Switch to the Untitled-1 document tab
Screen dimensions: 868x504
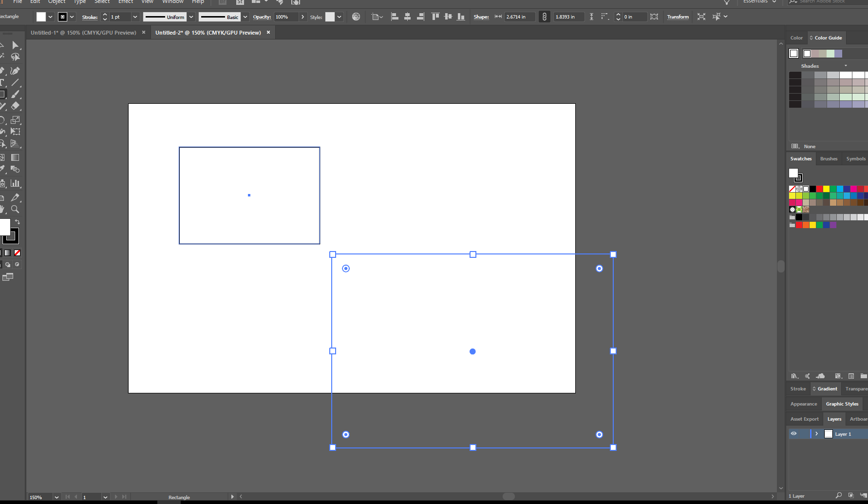83,33
